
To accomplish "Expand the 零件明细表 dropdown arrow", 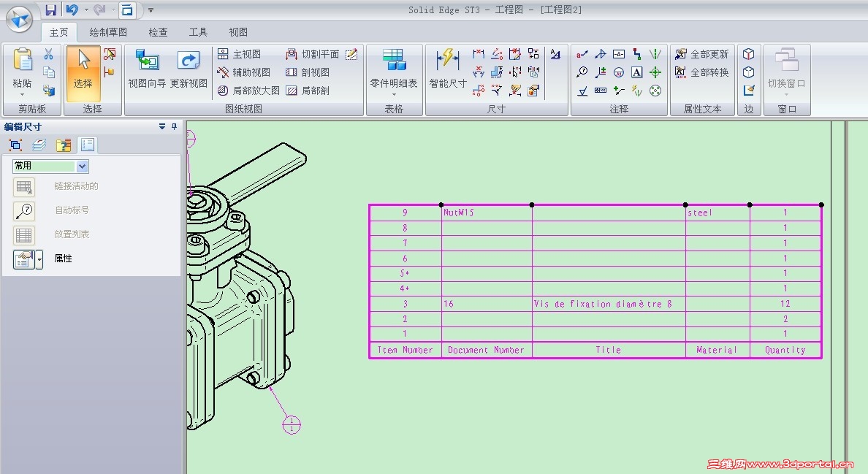I will (x=394, y=94).
